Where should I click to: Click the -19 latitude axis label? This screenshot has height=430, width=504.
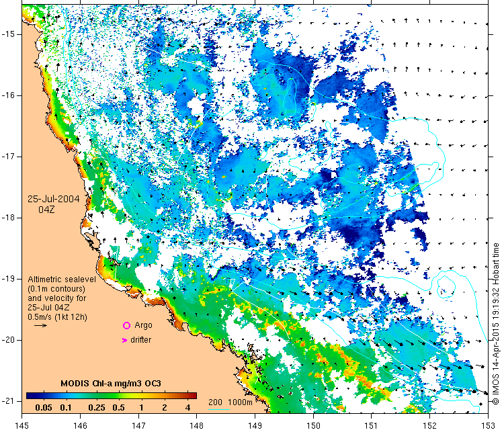click(7, 279)
